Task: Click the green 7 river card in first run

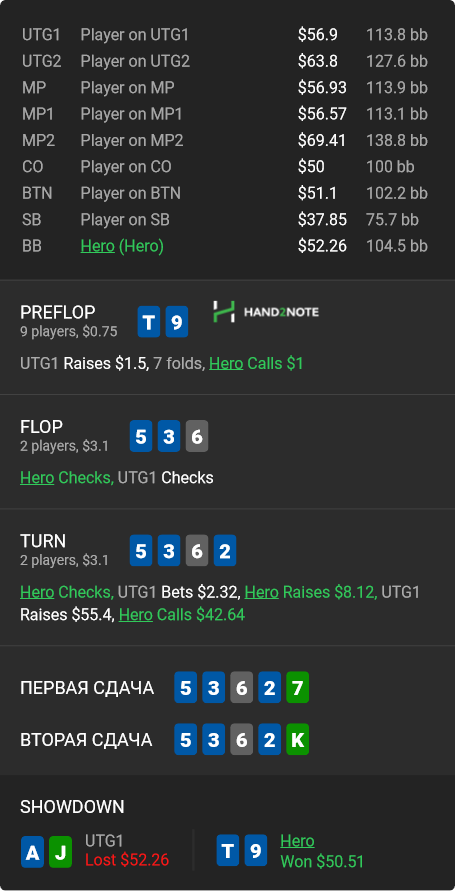Action: (297, 688)
